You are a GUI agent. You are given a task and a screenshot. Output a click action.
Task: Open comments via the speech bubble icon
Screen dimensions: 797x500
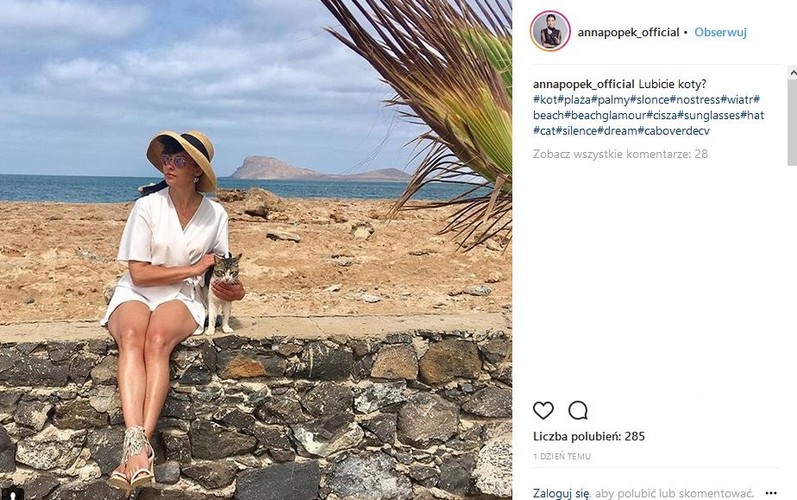tap(578, 410)
